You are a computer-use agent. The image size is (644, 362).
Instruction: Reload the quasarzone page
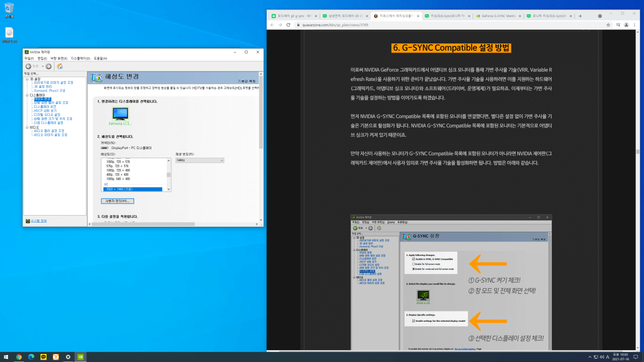coord(289,25)
